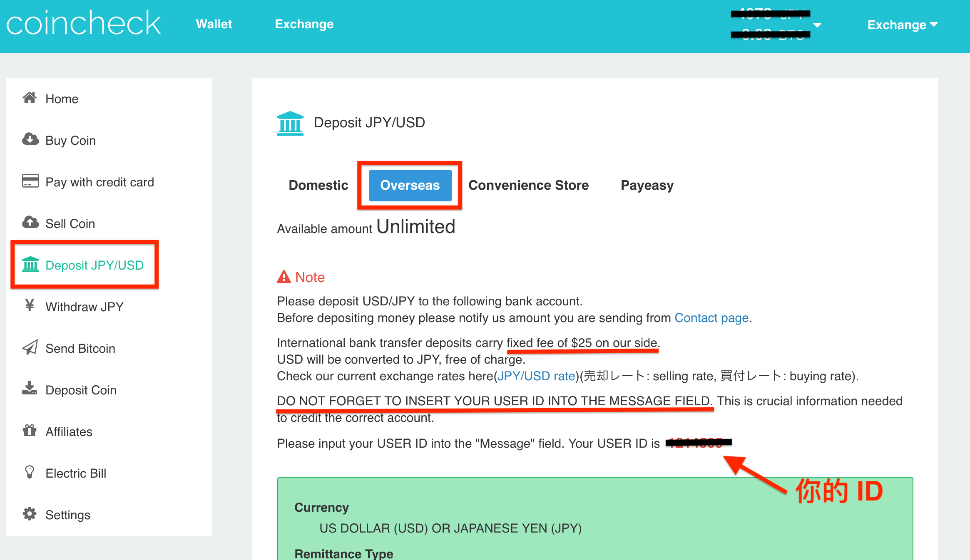970x560 pixels.
Task: Go to Buy Coin page
Action: [70, 140]
